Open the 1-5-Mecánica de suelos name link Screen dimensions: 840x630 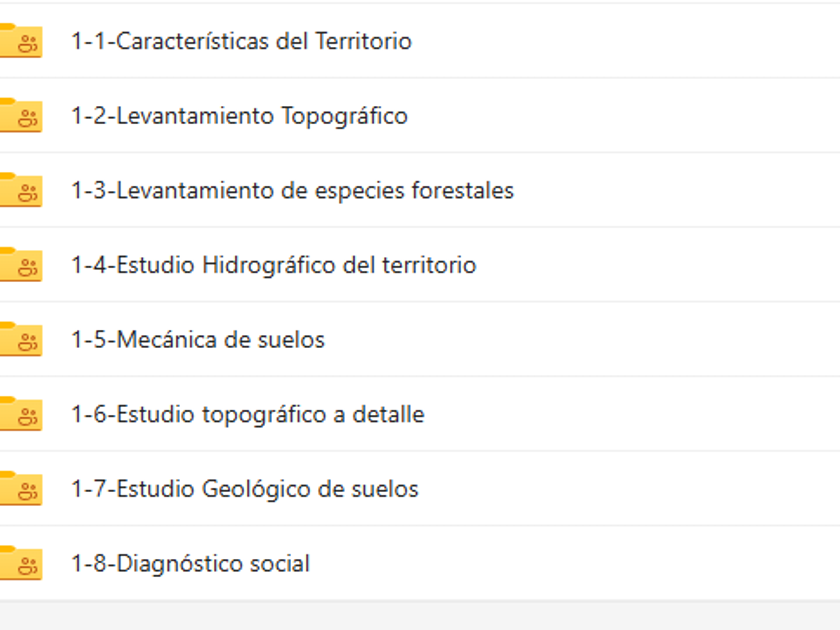198,340
